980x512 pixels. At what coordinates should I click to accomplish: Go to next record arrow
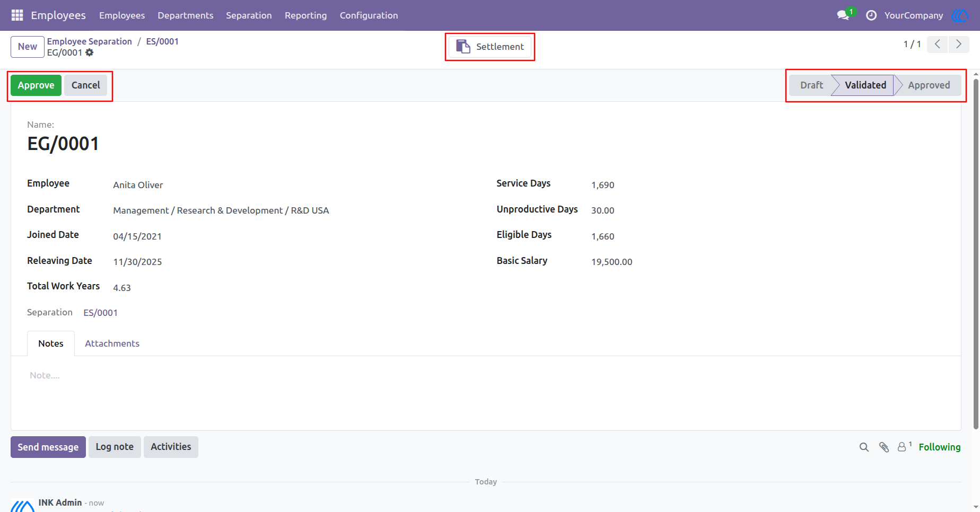point(959,45)
